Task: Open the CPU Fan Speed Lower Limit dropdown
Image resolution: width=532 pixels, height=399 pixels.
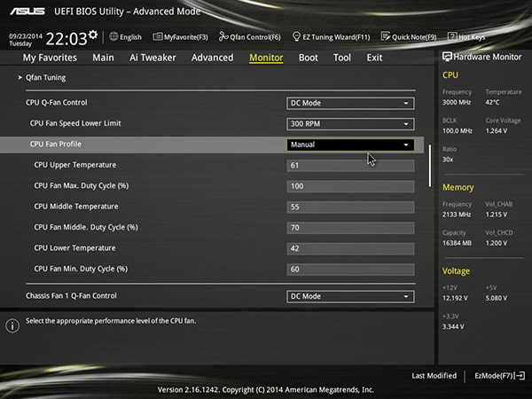Action: coord(350,124)
